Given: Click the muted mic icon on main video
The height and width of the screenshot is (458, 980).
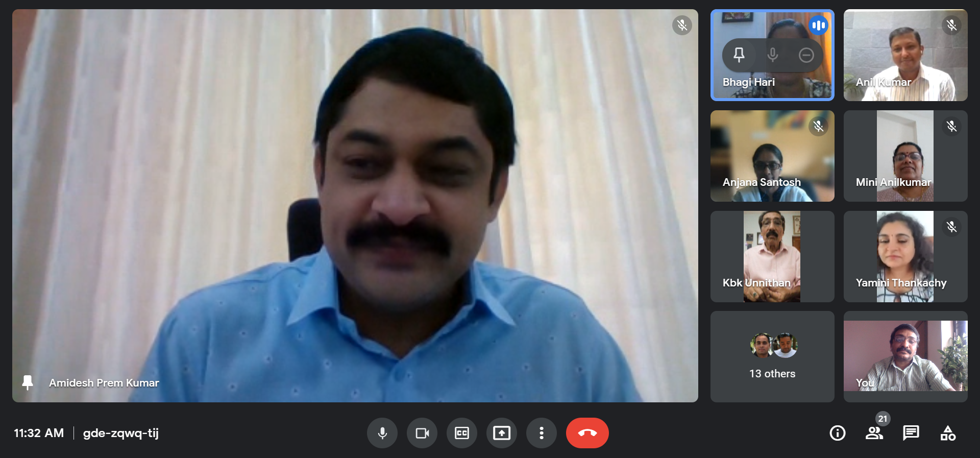Looking at the screenshot, I should [x=682, y=25].
